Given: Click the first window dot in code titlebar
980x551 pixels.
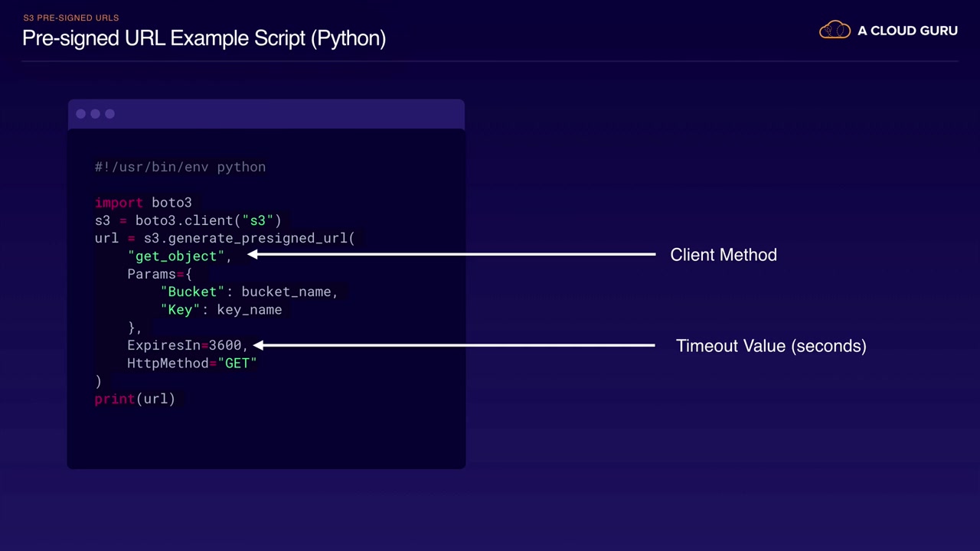Looking at the screenshot, I should [x=80, y=114].
